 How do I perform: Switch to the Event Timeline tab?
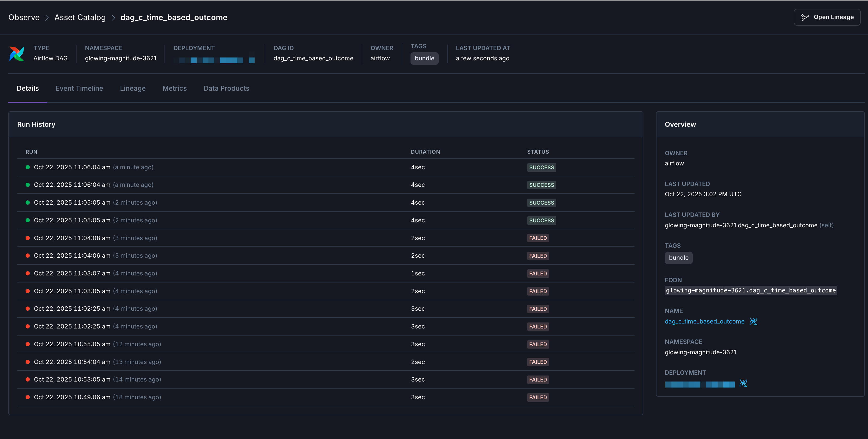click(x=80, y=88)
